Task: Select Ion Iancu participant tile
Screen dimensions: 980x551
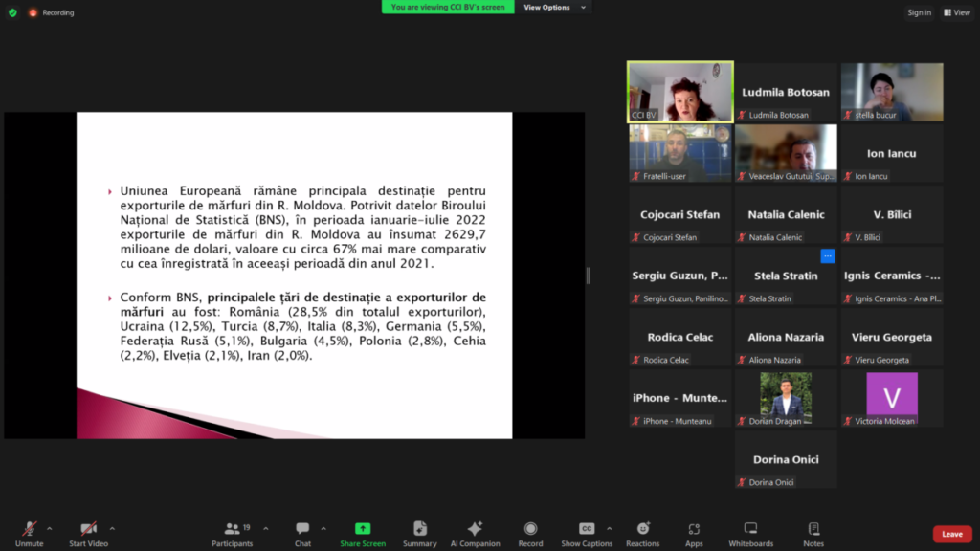Action: click(x=892, y=153)
